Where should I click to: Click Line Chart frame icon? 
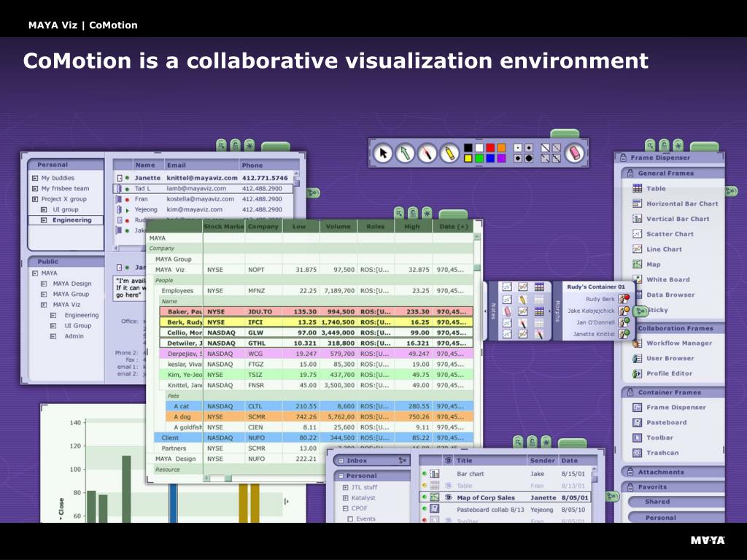pyautogui.click(x=637, y=249)
